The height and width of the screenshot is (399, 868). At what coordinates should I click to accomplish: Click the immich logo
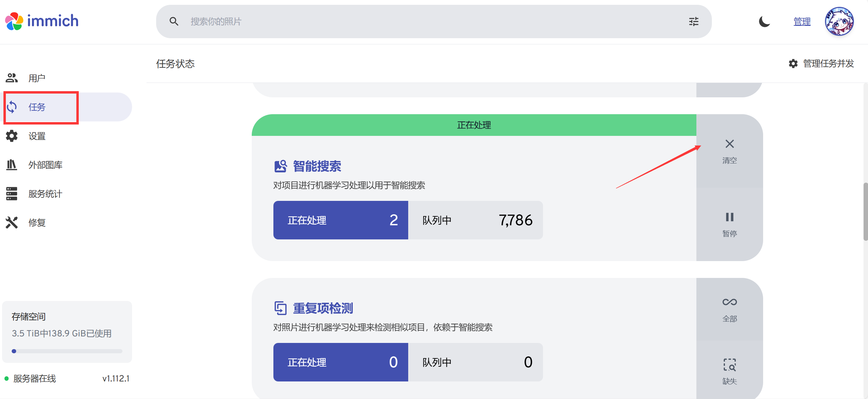point(42,21)
